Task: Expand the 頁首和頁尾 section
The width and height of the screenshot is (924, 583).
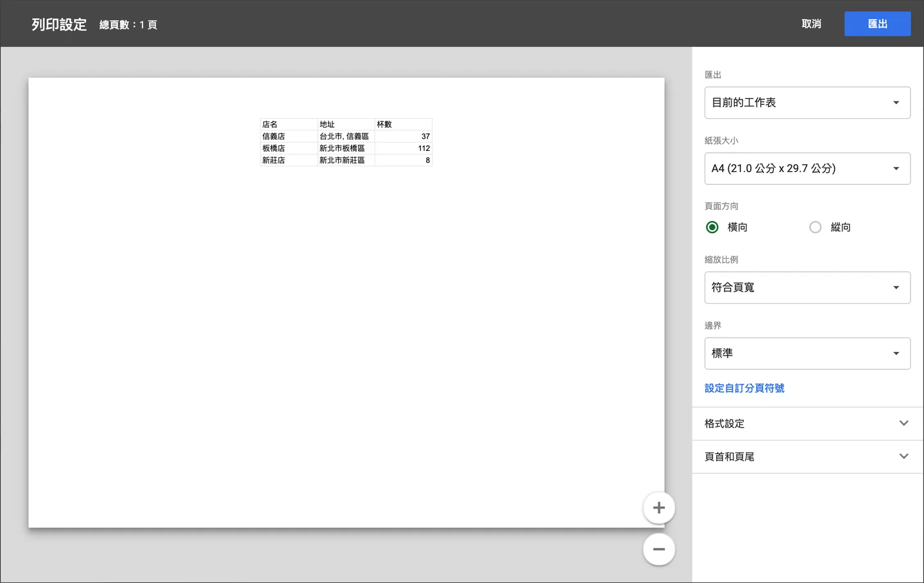Action: 807,457
